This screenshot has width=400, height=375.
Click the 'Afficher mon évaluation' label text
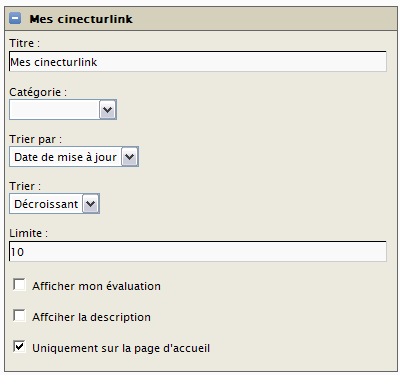(96, 286)
